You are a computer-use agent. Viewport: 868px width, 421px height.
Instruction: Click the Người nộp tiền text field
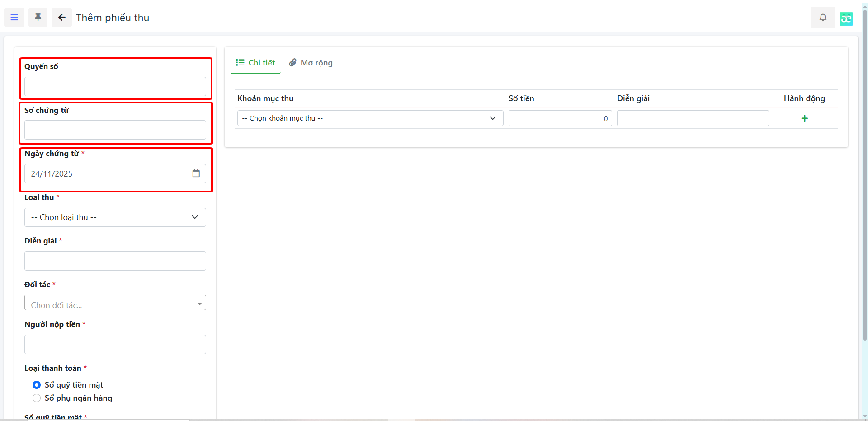coord(115,345)
